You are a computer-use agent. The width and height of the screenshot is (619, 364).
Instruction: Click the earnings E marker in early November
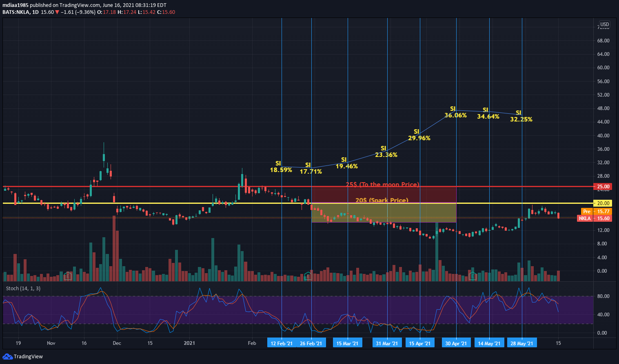point(68,276)
